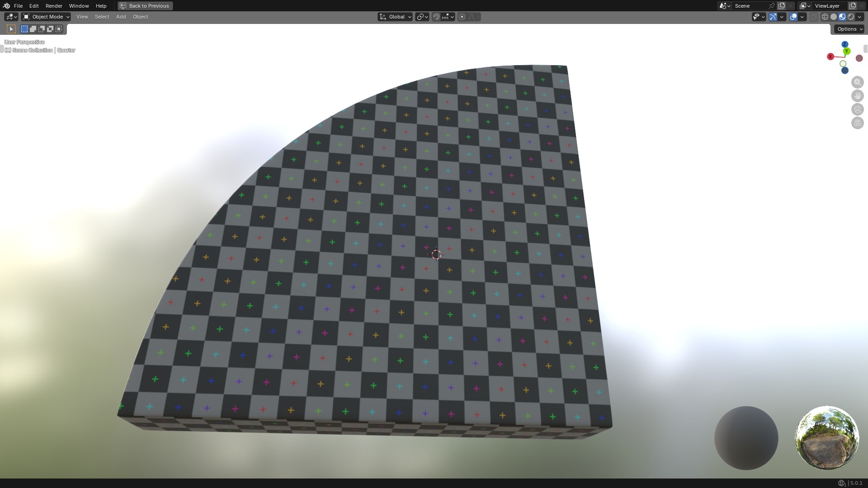
Task: Click the Back to Previous button
Action: [x=145, y=6]
